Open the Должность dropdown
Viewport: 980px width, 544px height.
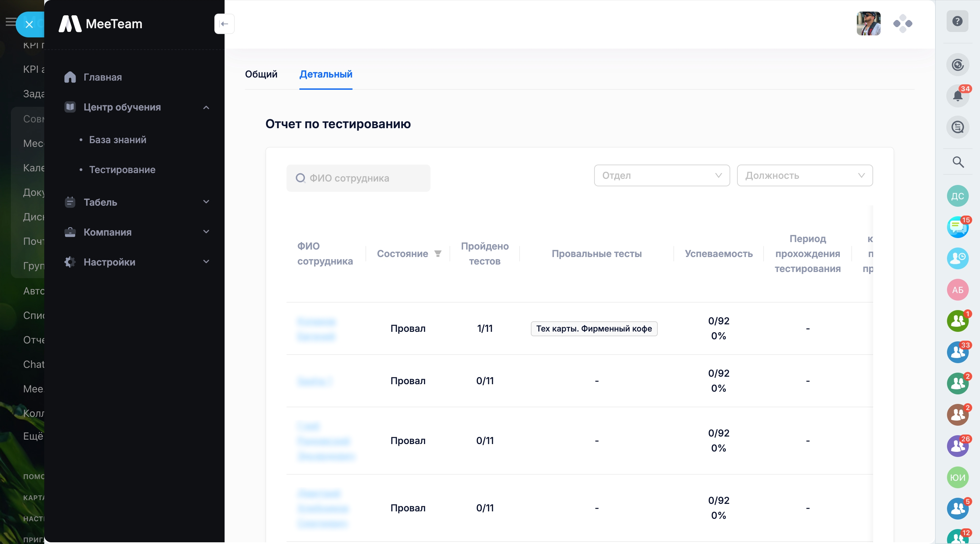click(x=805, y=176)
